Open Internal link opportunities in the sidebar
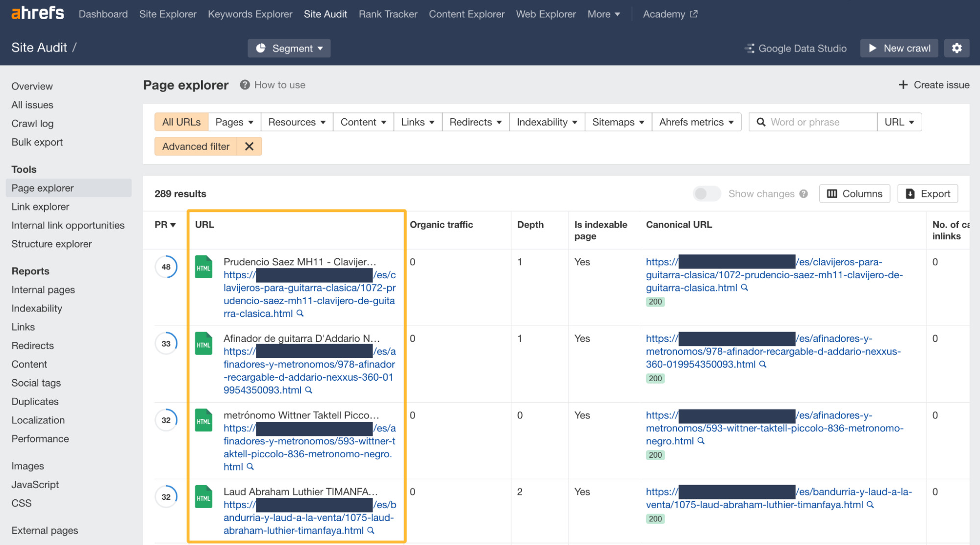 [68, 225]
